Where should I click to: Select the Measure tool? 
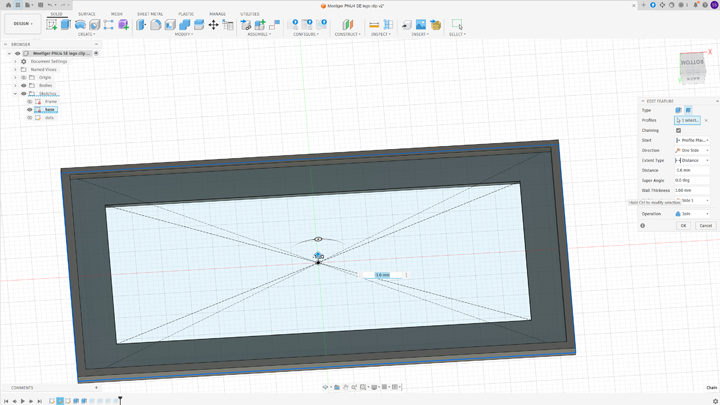pyautogui.click(x=374, y=24)
